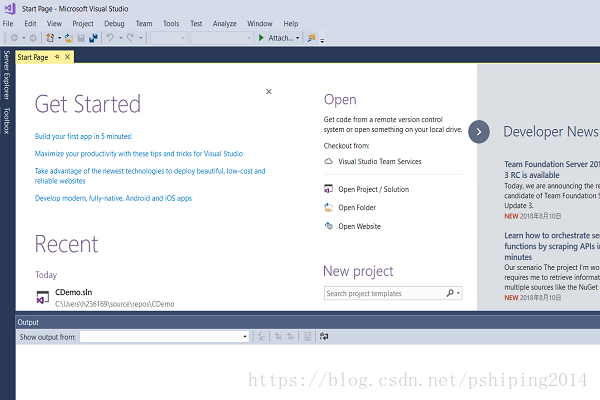Viewport: 600px width, 400px height.
Task: Toggle Word Wrap in Output panel
Action: point(324,336)
